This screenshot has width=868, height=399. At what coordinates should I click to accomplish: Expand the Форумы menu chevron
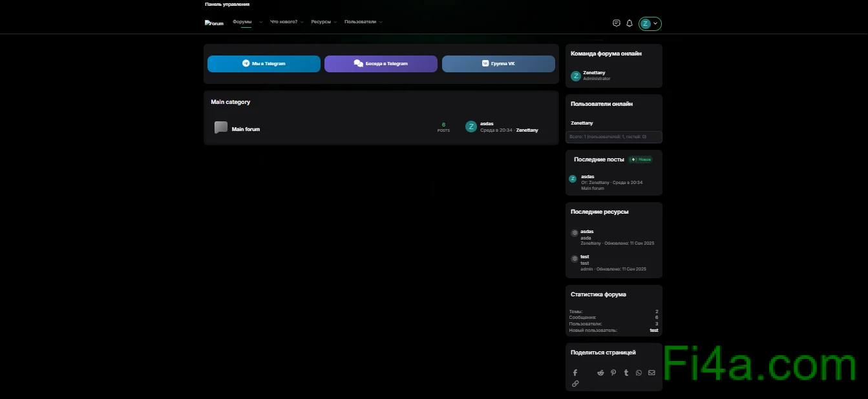click(x=261, y=22)
